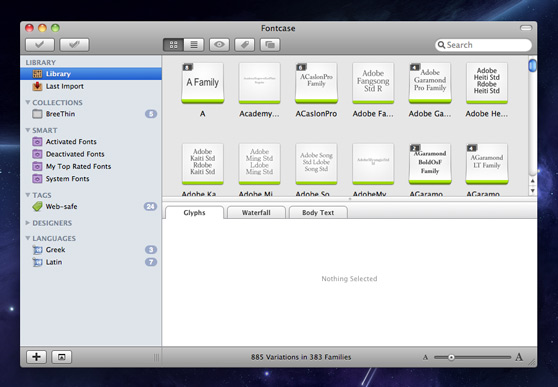This screenshot has width=558, height=387.
Task: Select the Adobe Heiti Std thumbnail
Action: [x=487, y=83]
